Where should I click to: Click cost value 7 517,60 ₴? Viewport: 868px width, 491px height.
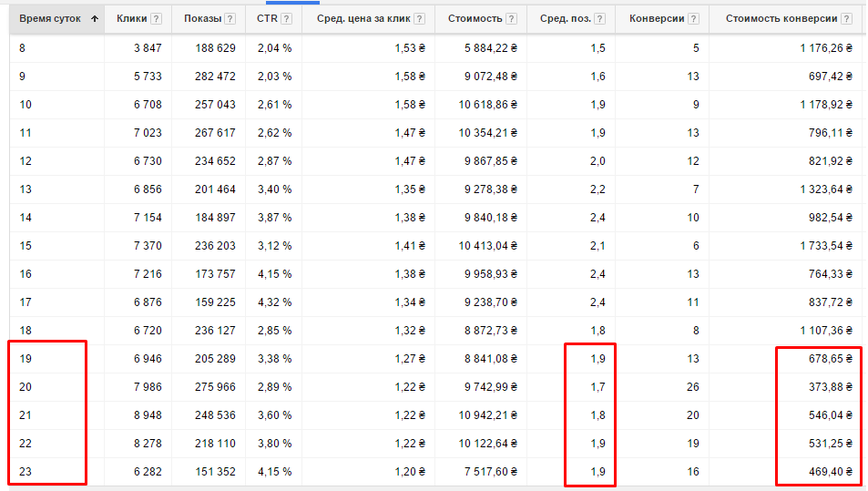(491, 472)
